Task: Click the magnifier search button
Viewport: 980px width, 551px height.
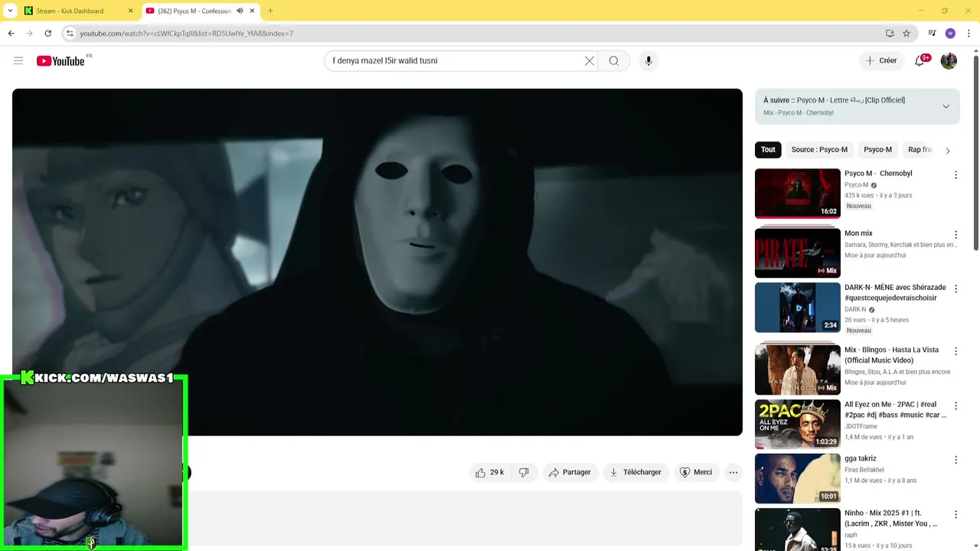Action: 614,60
